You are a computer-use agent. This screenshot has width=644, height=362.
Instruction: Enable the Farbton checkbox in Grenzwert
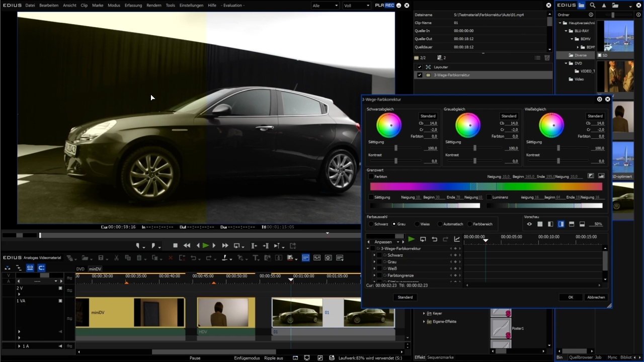[x=371, y=176]
